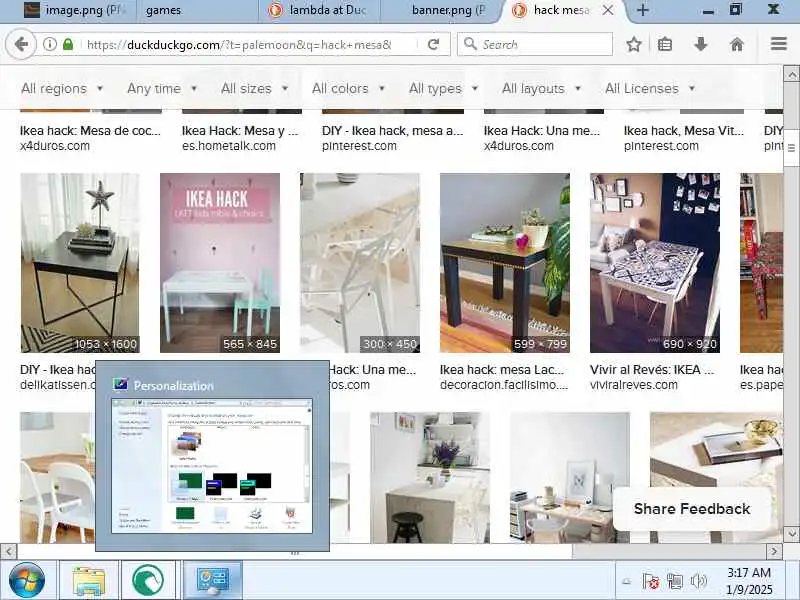Click the horizontal scrollbar right arrow
The width and height of the screenshot is (800, 600).
pos(774,552)
